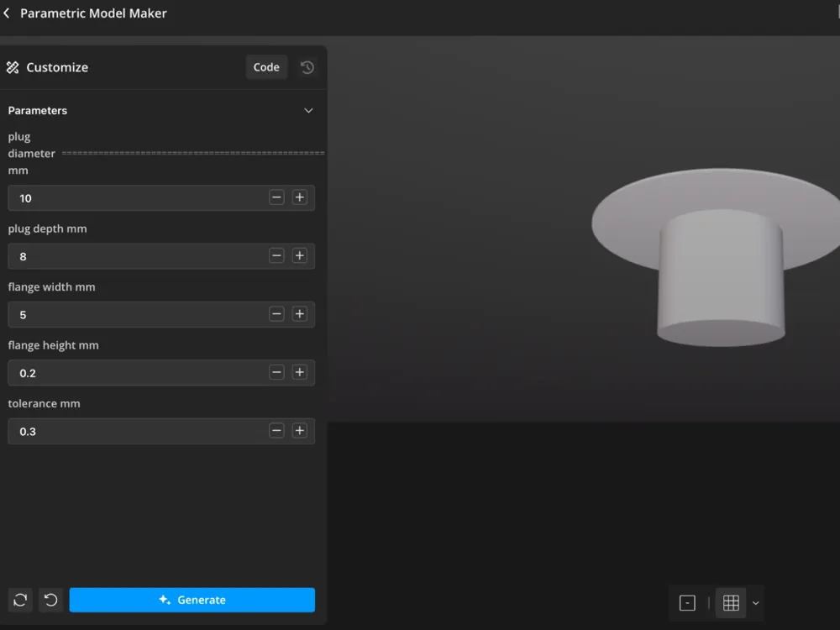The width and height of the screenshot is (840, 630).
Task: Increase plug diameter with plus button
Action: [x=300, y=197]
